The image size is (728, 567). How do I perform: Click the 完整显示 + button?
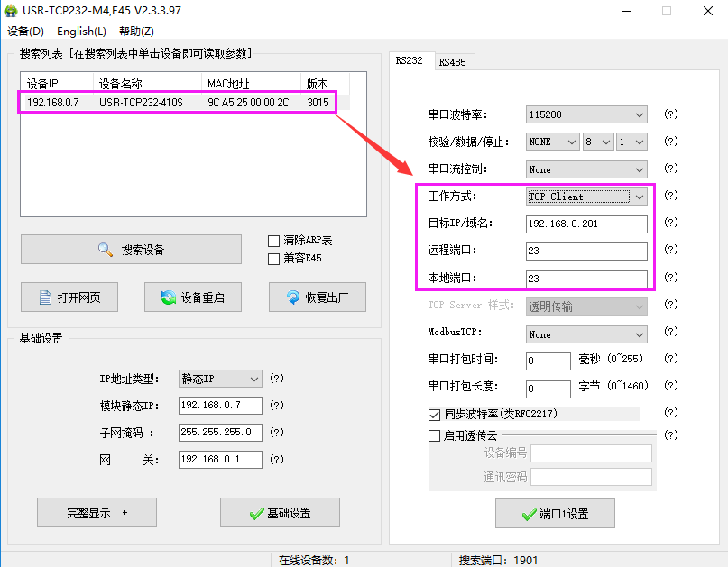tap(97, 513)
